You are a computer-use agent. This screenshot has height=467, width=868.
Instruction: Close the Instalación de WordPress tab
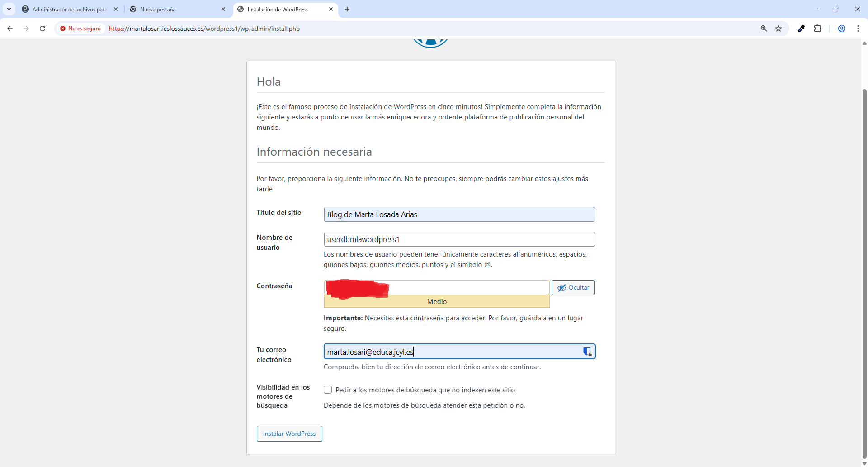pyautogui.click(x=331, y=9)
